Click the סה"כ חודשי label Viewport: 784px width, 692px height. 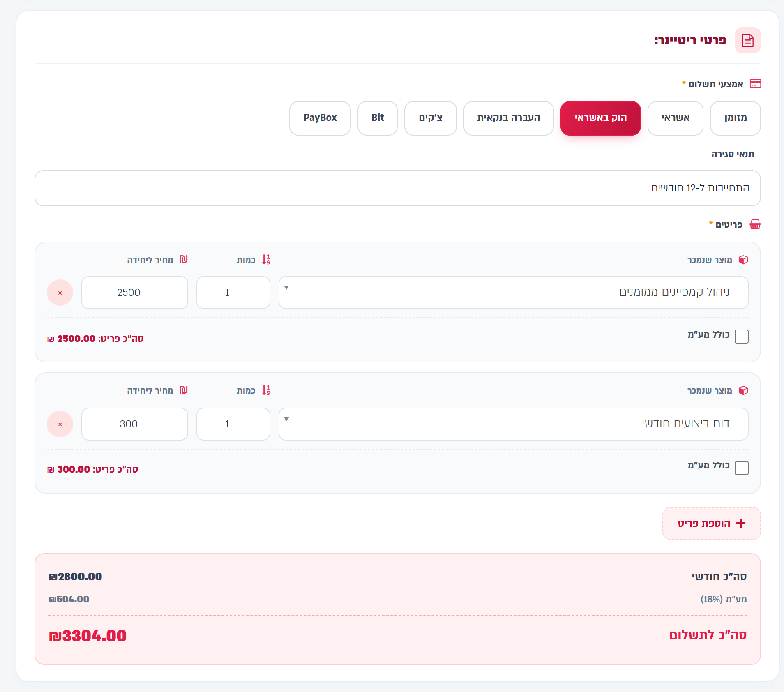click(719, 577)
